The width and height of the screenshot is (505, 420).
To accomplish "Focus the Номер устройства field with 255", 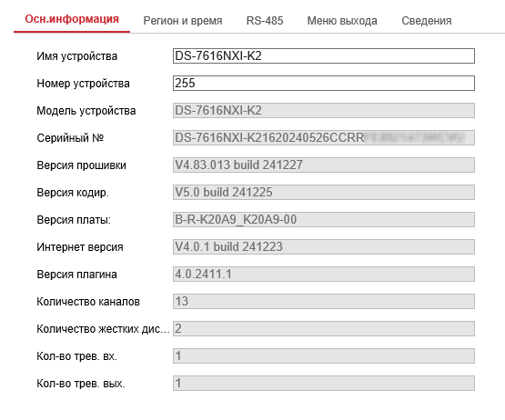I will tap(324, 84).
